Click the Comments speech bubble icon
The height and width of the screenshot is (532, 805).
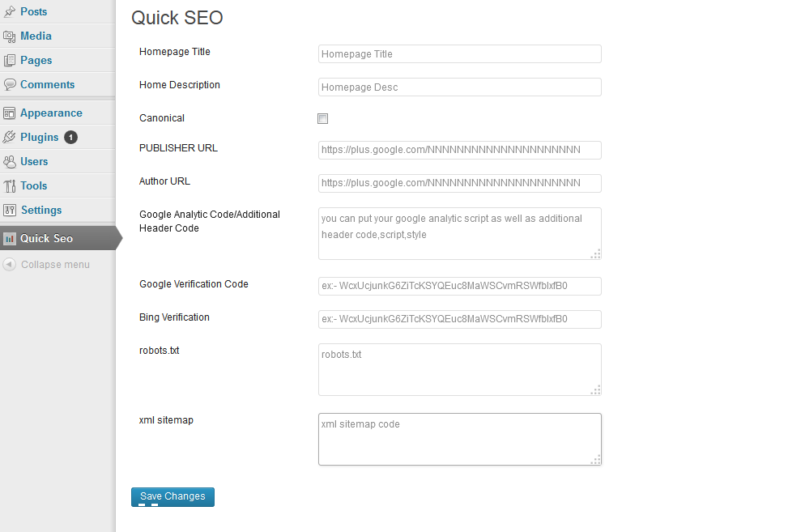9,84
